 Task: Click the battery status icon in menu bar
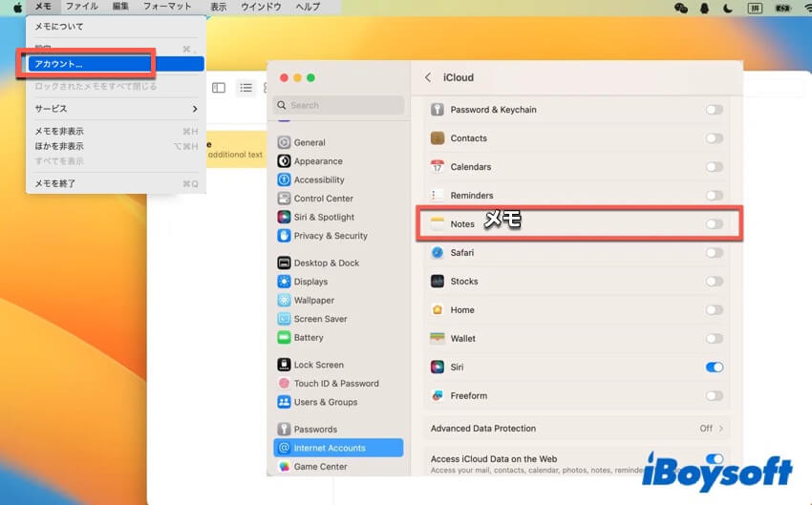[782, 8]
